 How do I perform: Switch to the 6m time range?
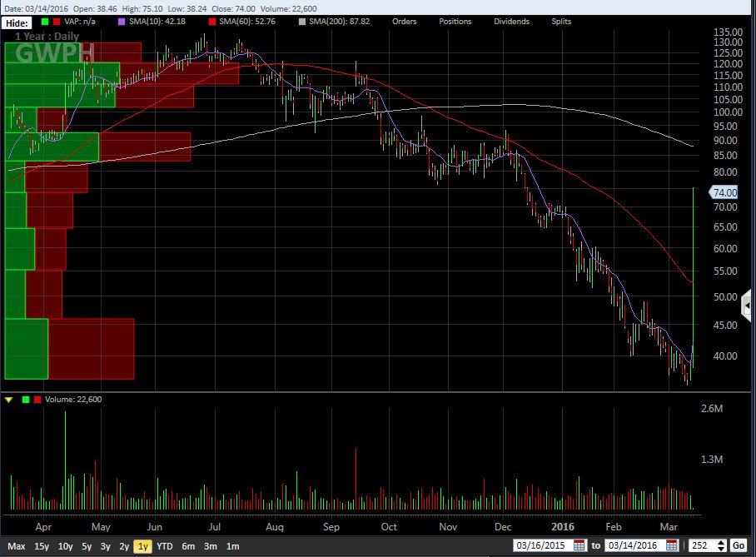(x=188, y=546)
